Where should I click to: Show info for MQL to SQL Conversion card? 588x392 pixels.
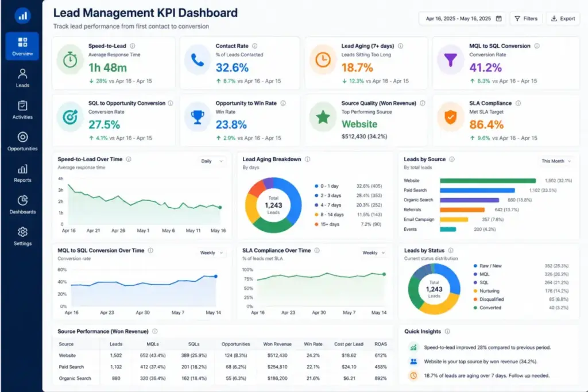click(x=537, y=46)
